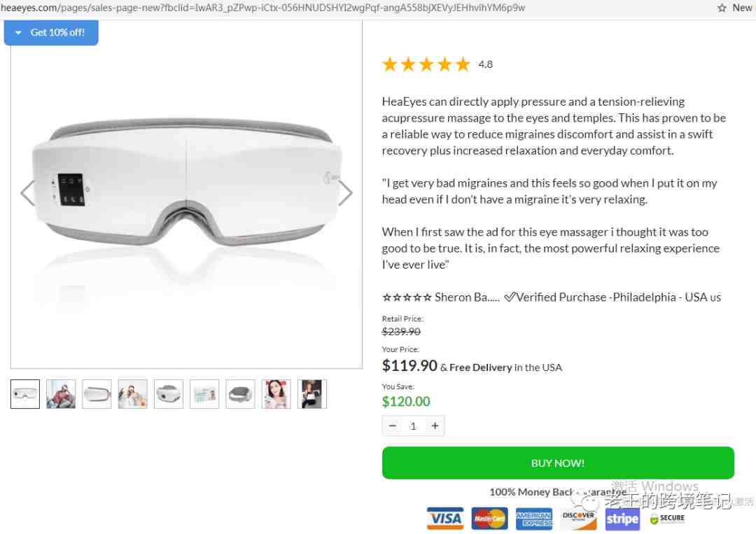Click the green Secure shield badge

click(667, 519)
